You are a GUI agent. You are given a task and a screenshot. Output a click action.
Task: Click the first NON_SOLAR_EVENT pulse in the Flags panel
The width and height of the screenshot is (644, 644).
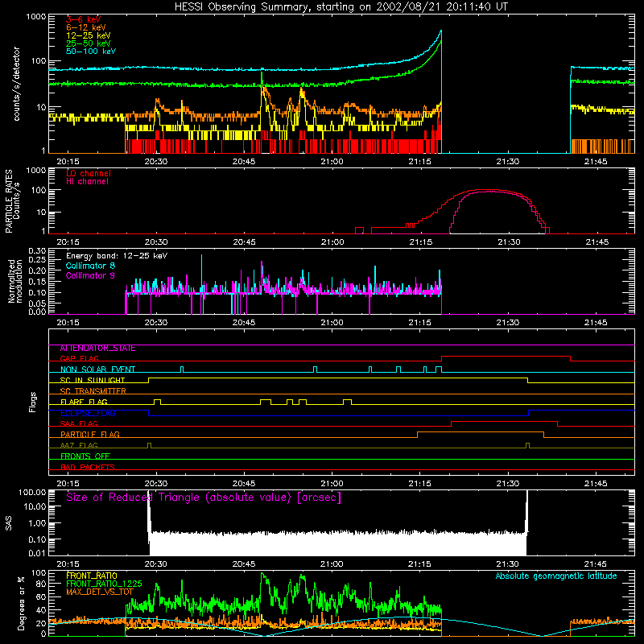[x=182, y=369]
